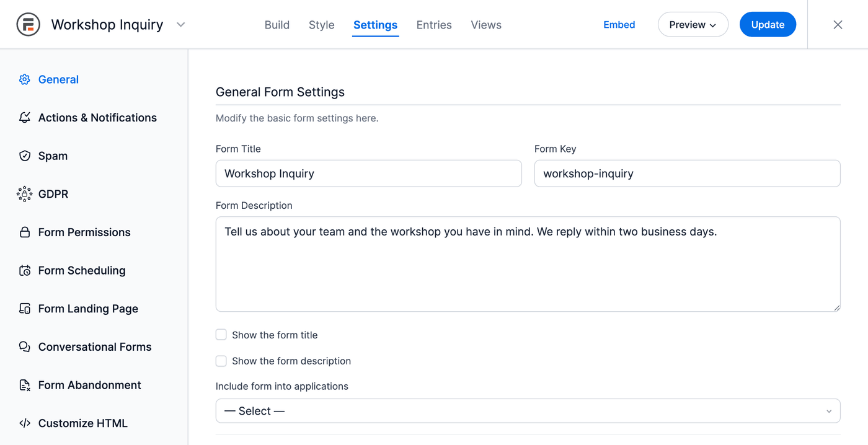Click the Spam shield icon
This screenshot has height=445, width=868.
point(25,156)
